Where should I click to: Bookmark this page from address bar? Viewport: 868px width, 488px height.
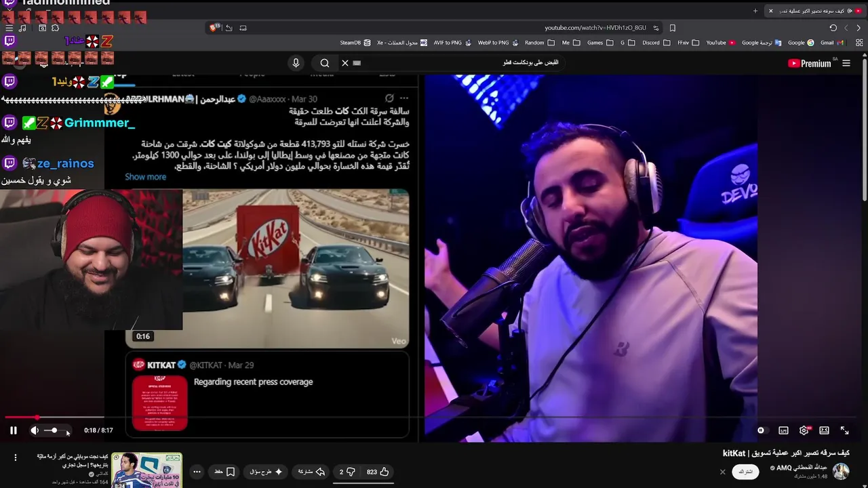coord(673,28)
